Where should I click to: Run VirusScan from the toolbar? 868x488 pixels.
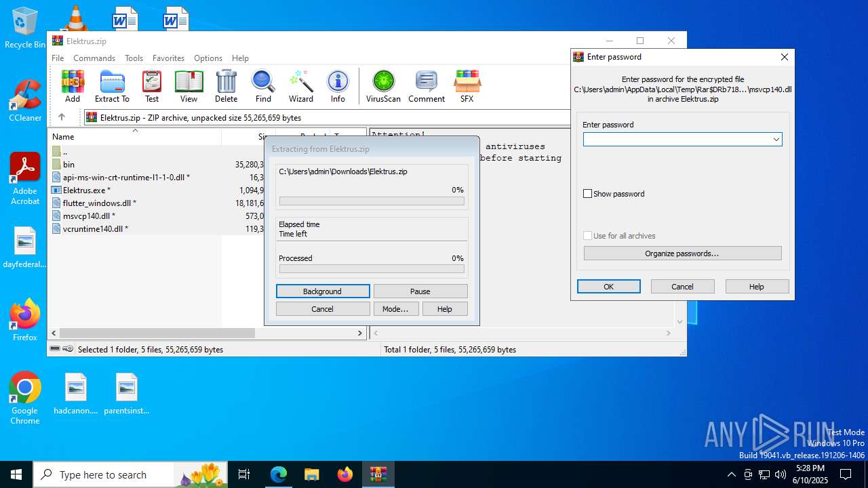coord(384,86)
